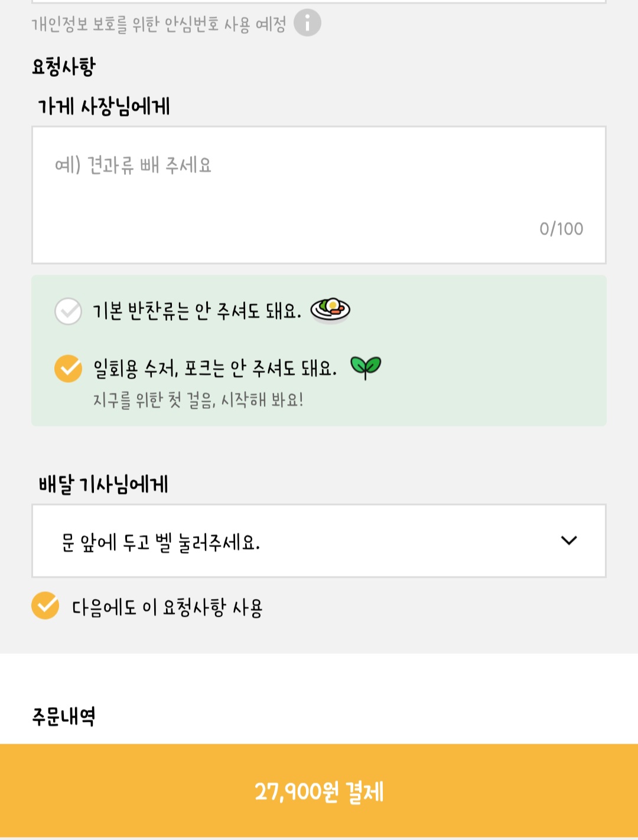
Task: Tap the 다음에도 이 요청사항 사용 label
Action: click(167, 607)
